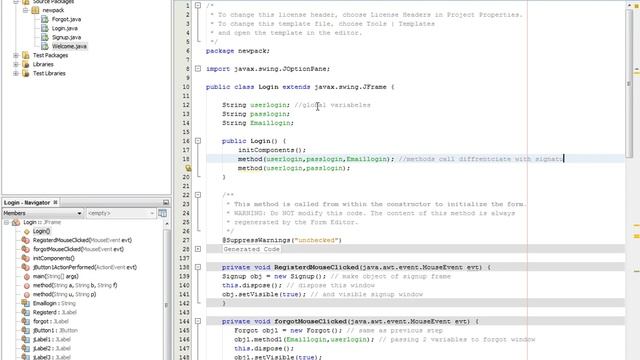Click the Signup.java file icon

[x=45, y=37]
